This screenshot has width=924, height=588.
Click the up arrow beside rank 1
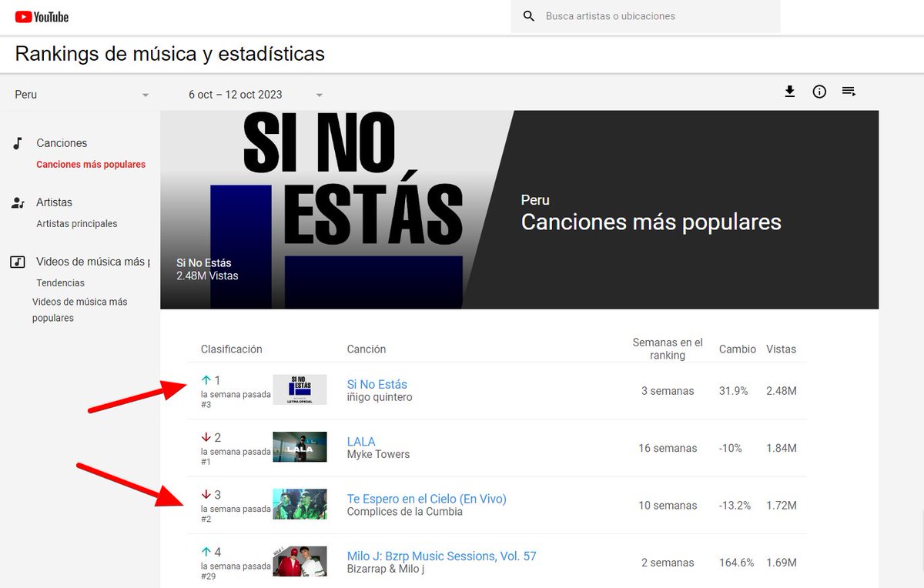[206, 380]
